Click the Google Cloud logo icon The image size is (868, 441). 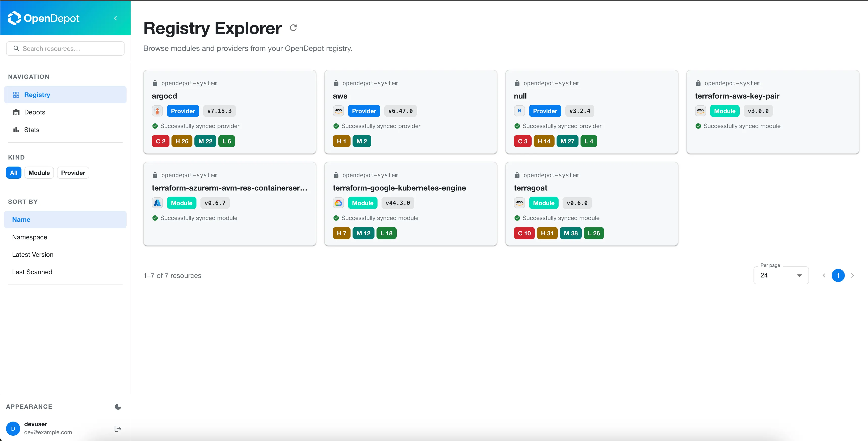[x=338, y=203]
